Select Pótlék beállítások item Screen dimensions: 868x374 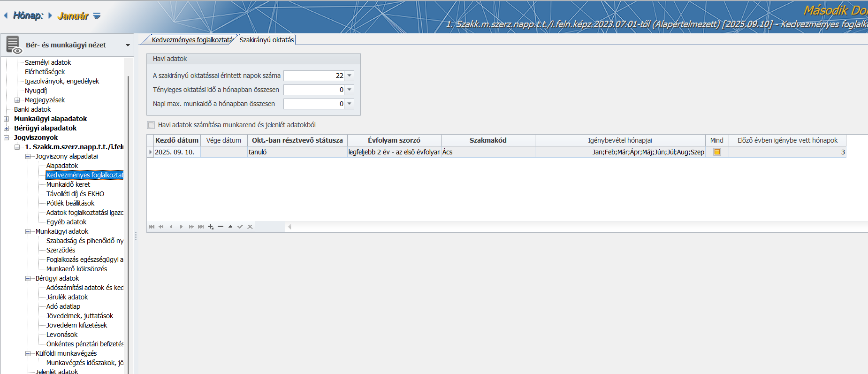click(x=70, y=203)
